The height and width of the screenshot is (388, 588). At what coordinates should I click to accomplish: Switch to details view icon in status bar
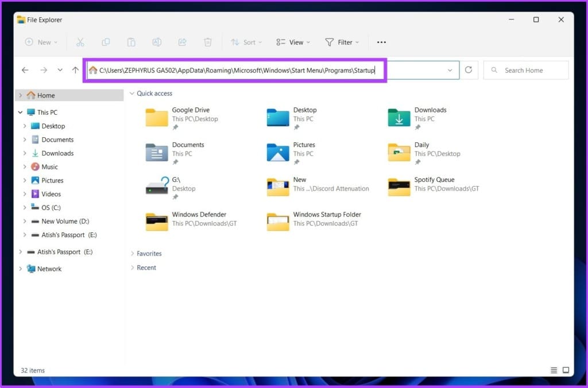coord(554,370)
